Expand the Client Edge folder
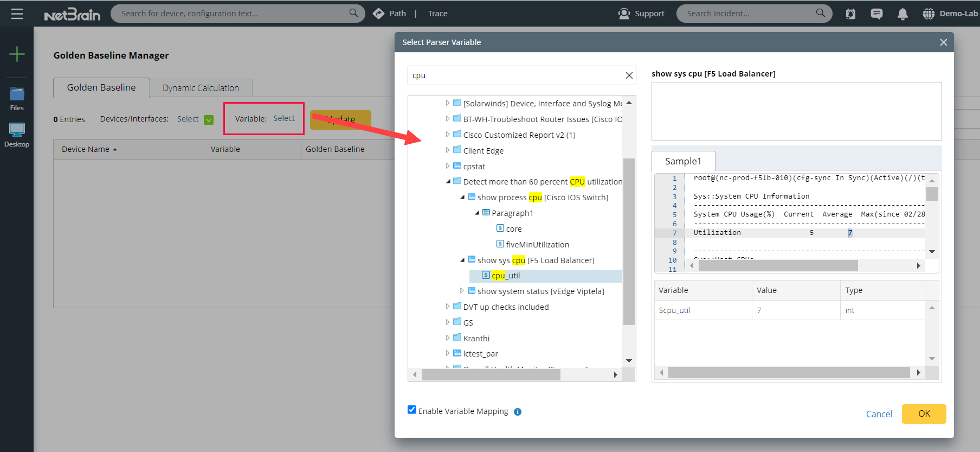The width and height of the screenshot is (980, 452). point(447,150)
